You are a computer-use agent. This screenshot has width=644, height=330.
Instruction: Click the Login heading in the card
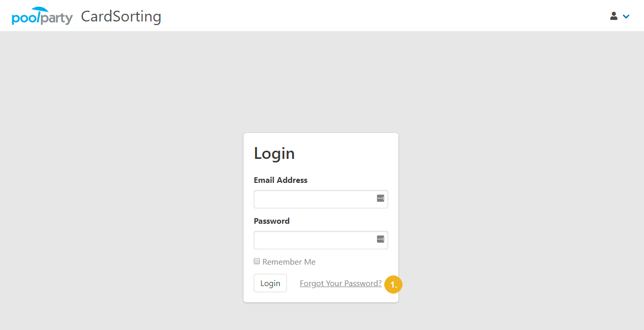coord(274,153)
